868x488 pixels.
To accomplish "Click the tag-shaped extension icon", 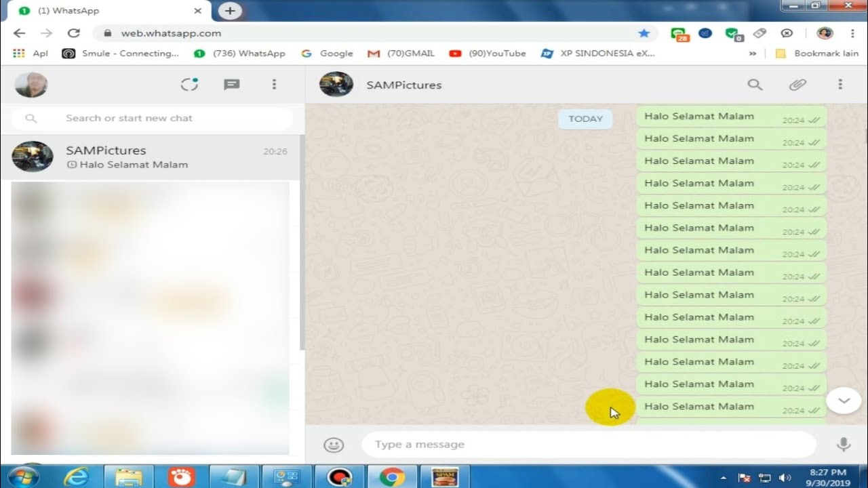I will pyautogui.click(x=759, y=33).
